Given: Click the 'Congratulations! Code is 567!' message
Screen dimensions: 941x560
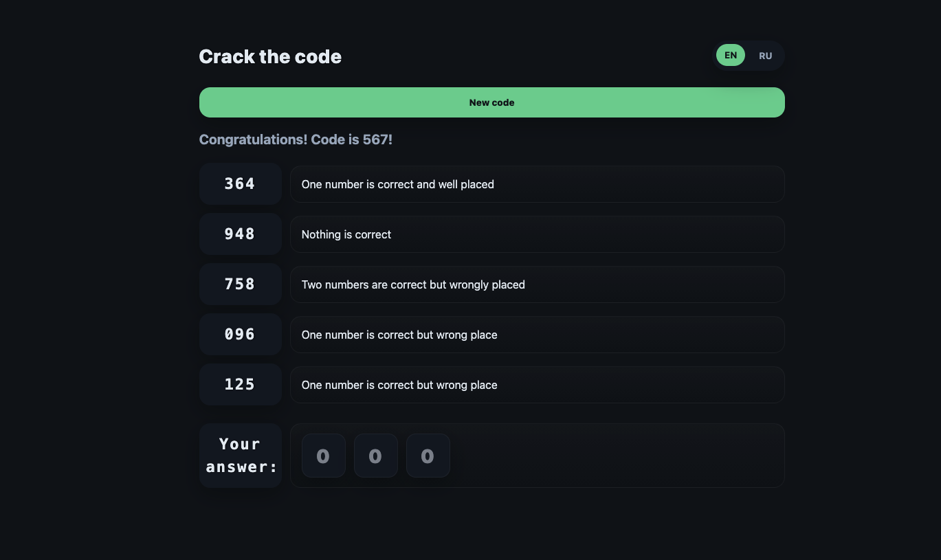Looking at the screenshot, I should point(296,139).
